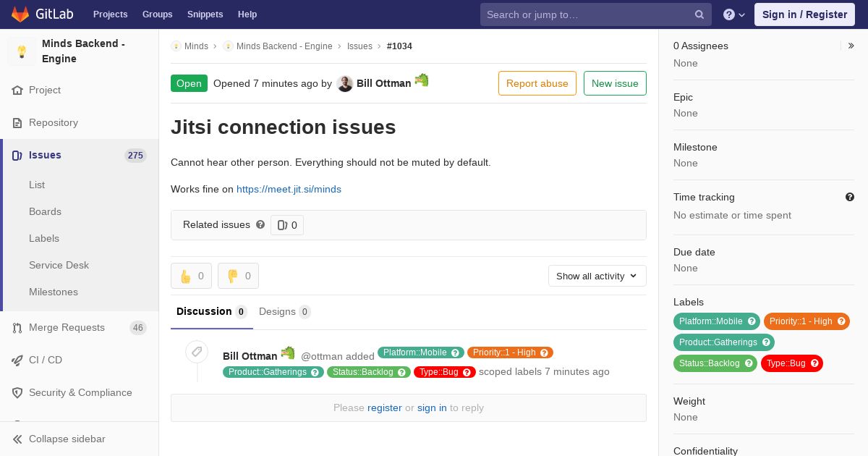Open the Snippets menu

pyautogui.click(x=205, y=14)
